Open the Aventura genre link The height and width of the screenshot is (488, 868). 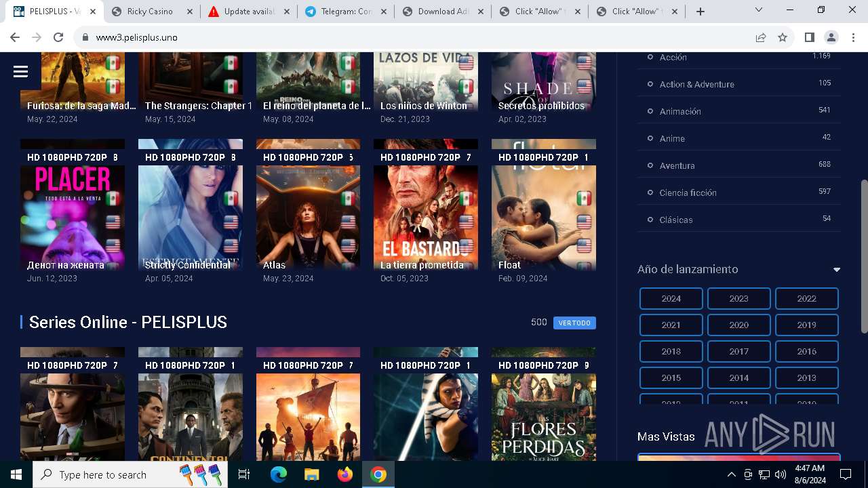pyautogui.click(x=677, y=165)
